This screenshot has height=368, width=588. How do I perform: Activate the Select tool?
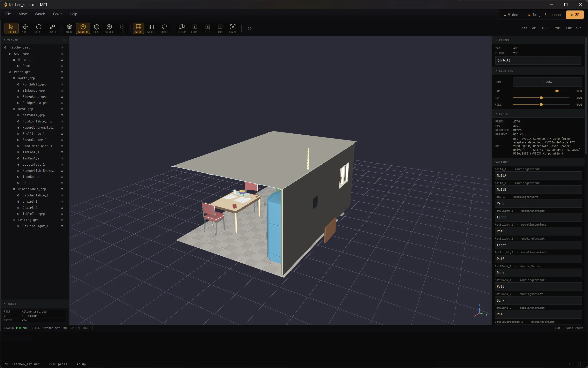click(11, 29)
